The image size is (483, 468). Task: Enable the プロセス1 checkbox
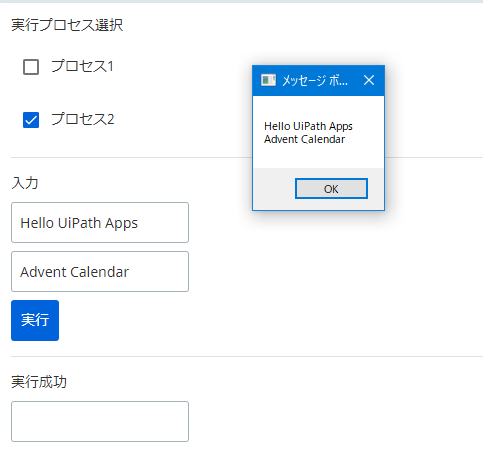pyautogui.click(x=31, y=67)
